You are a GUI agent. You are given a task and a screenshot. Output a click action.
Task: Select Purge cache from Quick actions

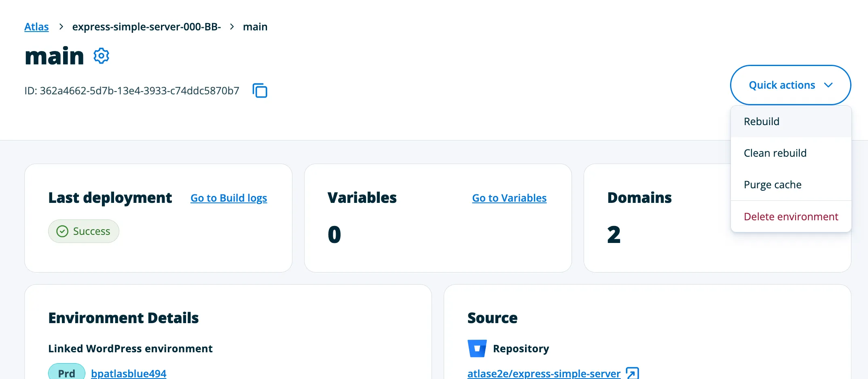[772, 185]
